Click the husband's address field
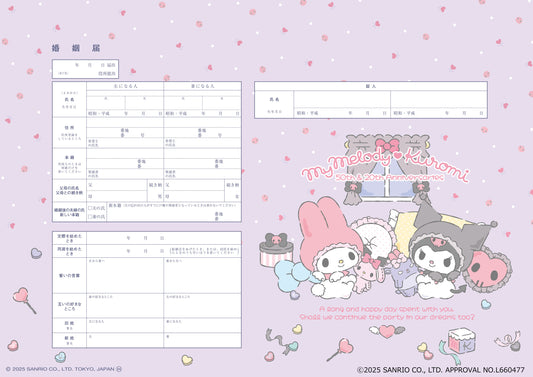The image size is (533, 377). pyautogui.click(x=125, y=133)
